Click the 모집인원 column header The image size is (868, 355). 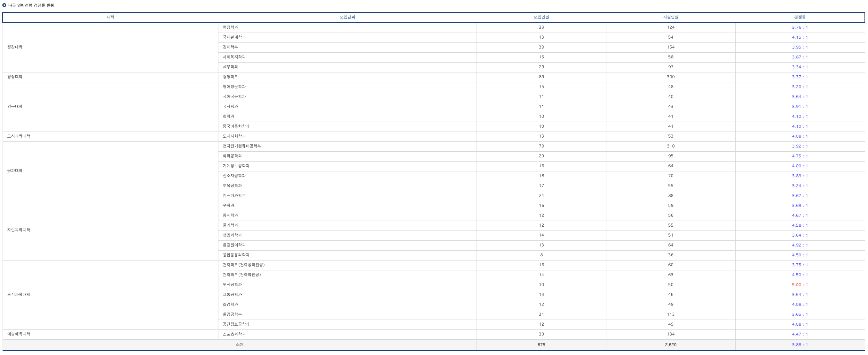coord(541,17)
